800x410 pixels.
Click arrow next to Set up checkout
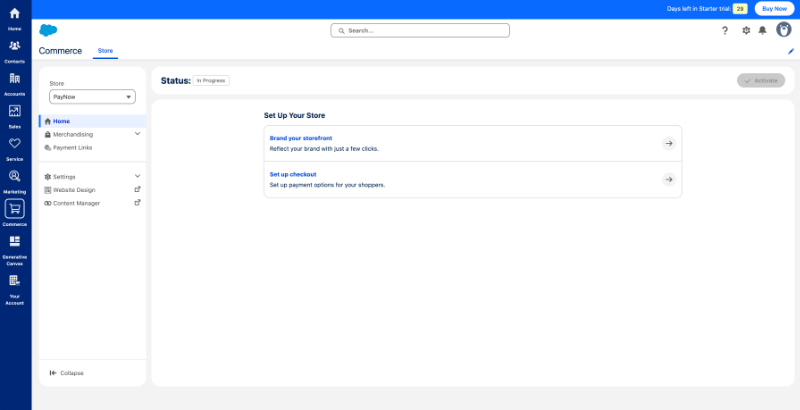tap(669, 180)
